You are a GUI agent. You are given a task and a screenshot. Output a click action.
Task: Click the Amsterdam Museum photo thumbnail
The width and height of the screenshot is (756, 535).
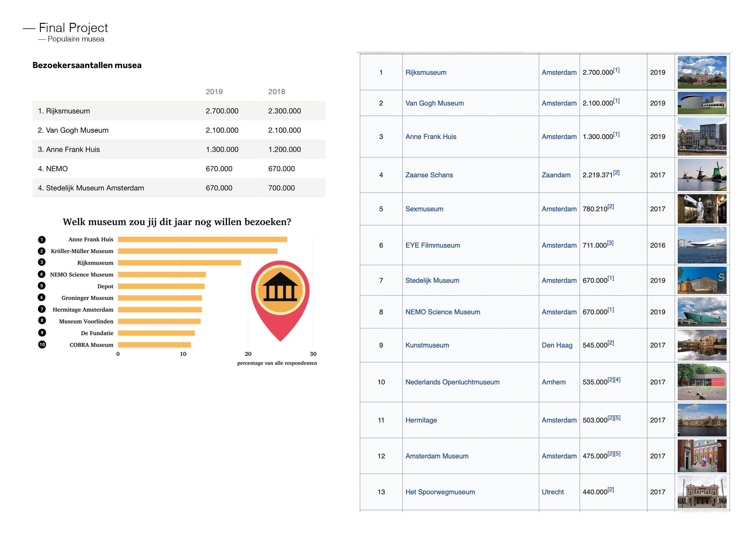702,456
